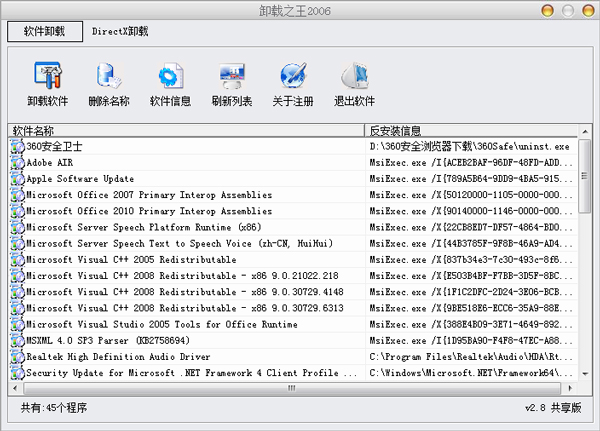Click the icon beside Adobe AIR
Viewport: 600px width, 431px height.
point(18,163)
